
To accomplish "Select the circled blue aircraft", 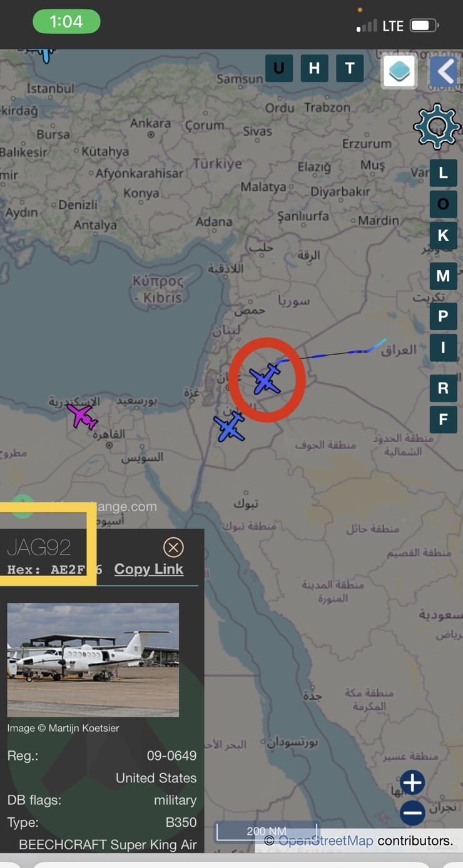I will click(266, 378).
